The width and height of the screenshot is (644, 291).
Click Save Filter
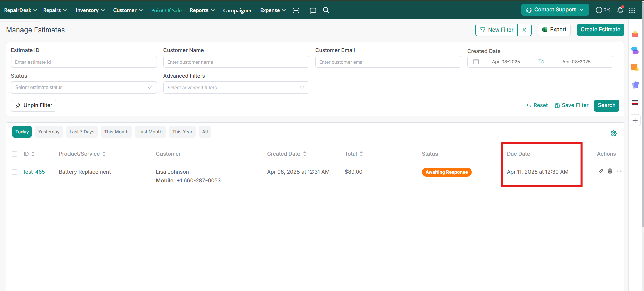(x=571, y=105)
